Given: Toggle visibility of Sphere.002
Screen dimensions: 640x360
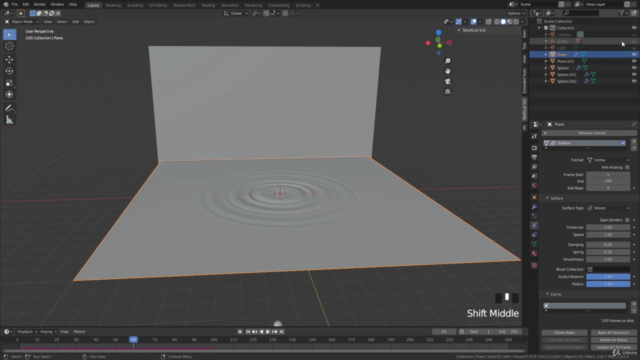Looking at the screenshot, I should tap(634, 81).
